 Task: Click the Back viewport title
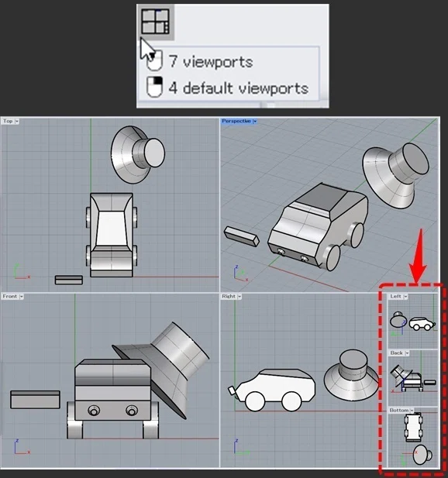[x=397, y=352]
